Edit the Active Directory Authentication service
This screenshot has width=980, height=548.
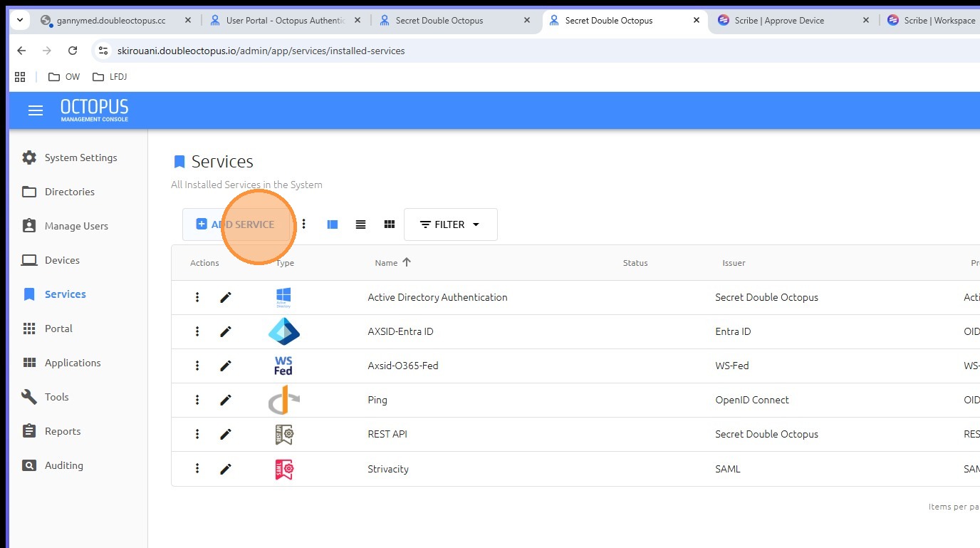tap(226, 297)
